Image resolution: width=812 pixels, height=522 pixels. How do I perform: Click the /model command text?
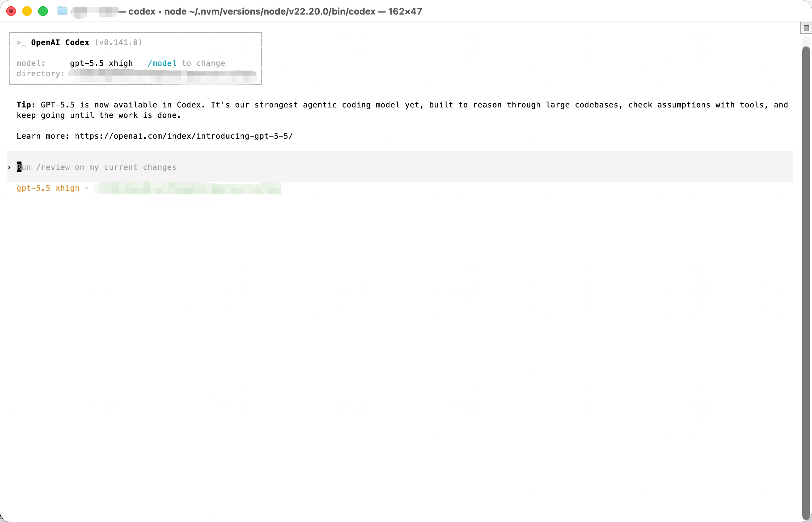coord(162,63)
